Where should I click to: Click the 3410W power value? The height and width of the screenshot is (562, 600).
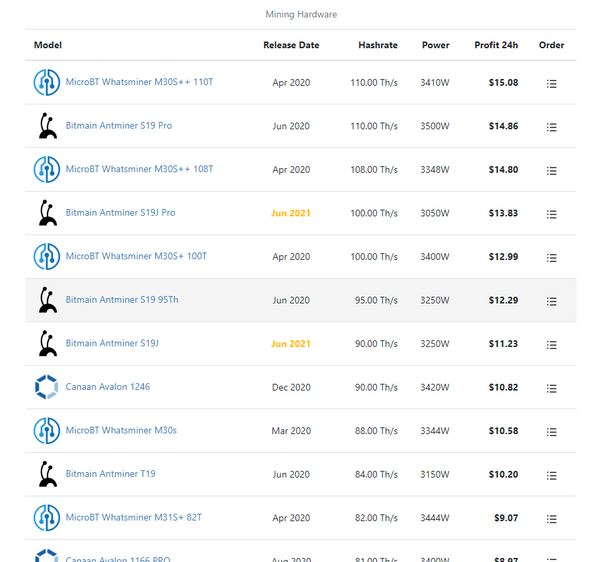(435, 83)
